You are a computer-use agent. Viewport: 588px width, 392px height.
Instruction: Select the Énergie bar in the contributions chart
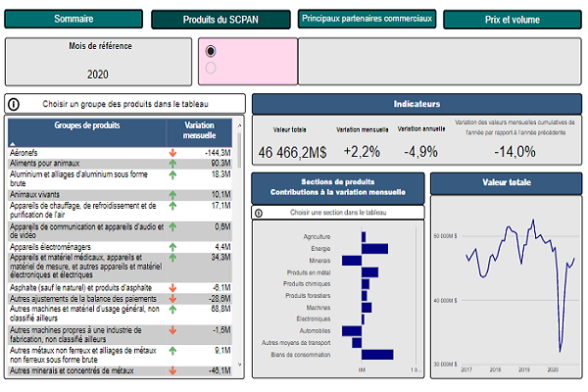point(374,249)
